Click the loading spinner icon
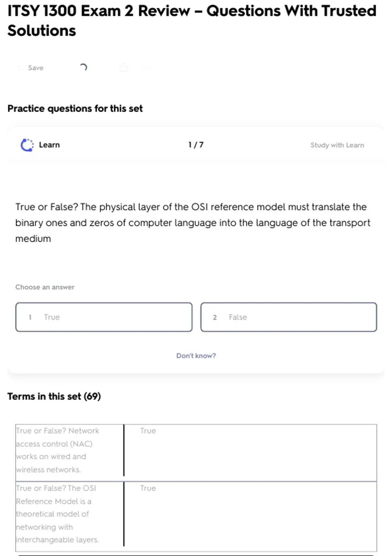The width and height of the screenshot is (392, 556). point(84,67)
